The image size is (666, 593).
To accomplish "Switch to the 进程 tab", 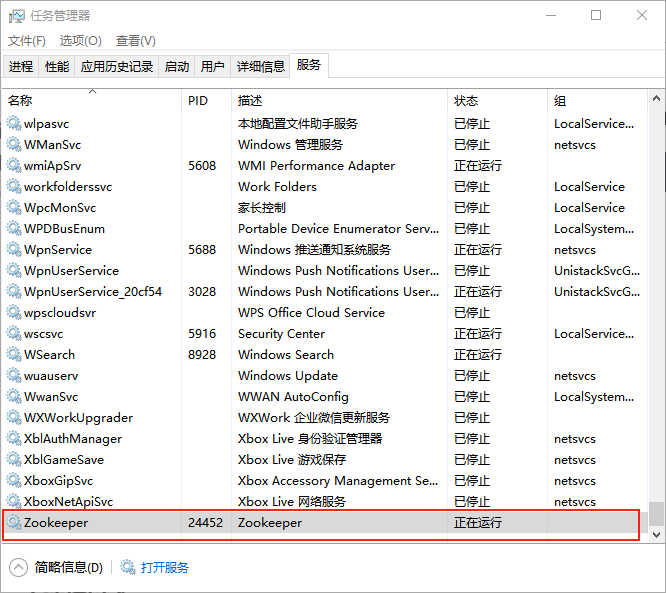I will tap(21, 67).
